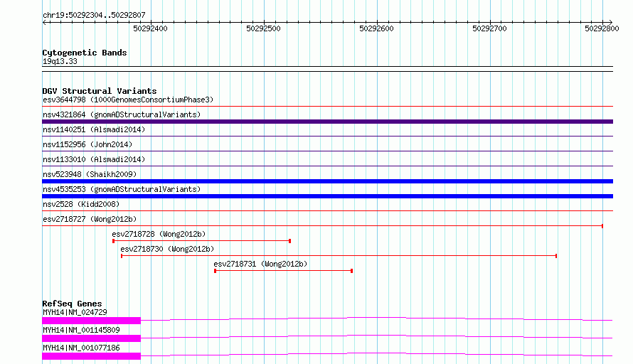This screenshot has height=364, width=633.
Task: Open variant nsv1152956 (John2014) label
Action: pos(87,144)
